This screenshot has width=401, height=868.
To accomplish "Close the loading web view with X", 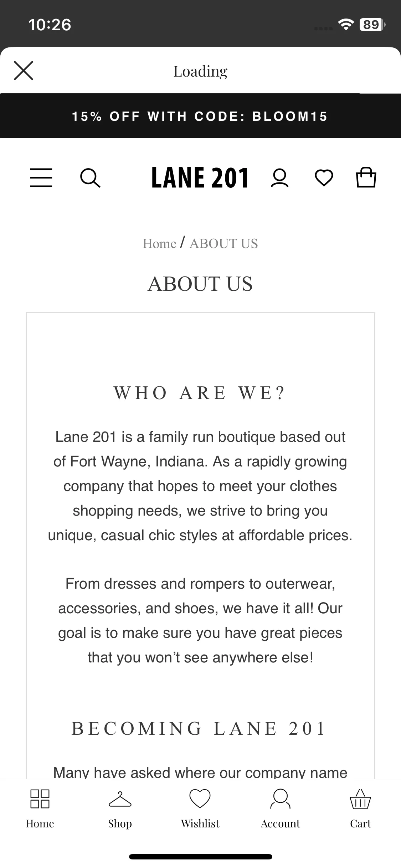I will tap(24, 71).
